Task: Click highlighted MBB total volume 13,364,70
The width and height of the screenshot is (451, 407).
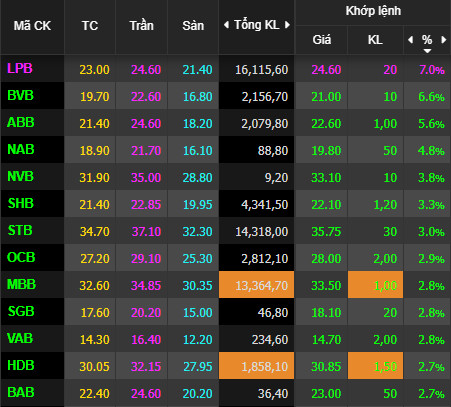Action: [257, 284]
